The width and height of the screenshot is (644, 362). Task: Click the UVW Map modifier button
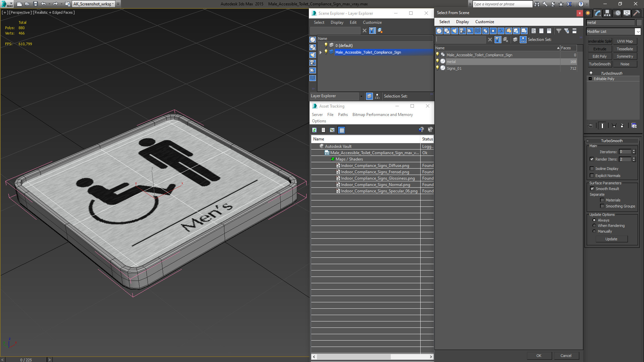[625, 41]
